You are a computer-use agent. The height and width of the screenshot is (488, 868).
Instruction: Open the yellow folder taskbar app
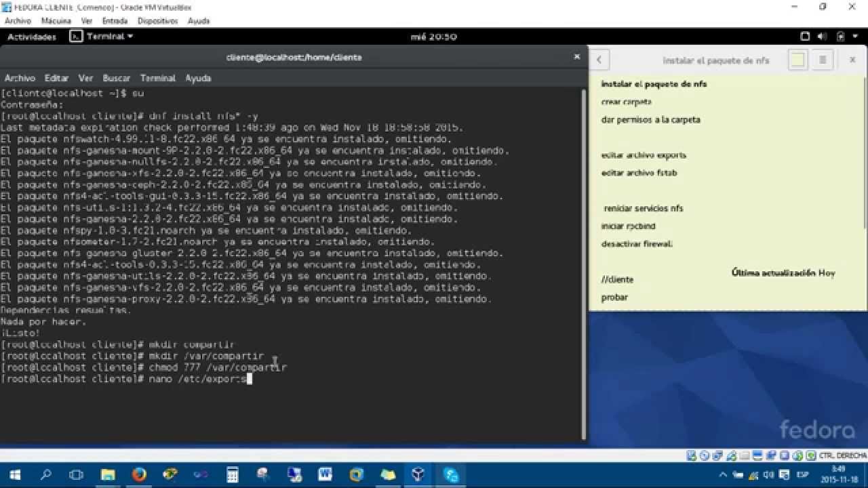coord(387,474)
